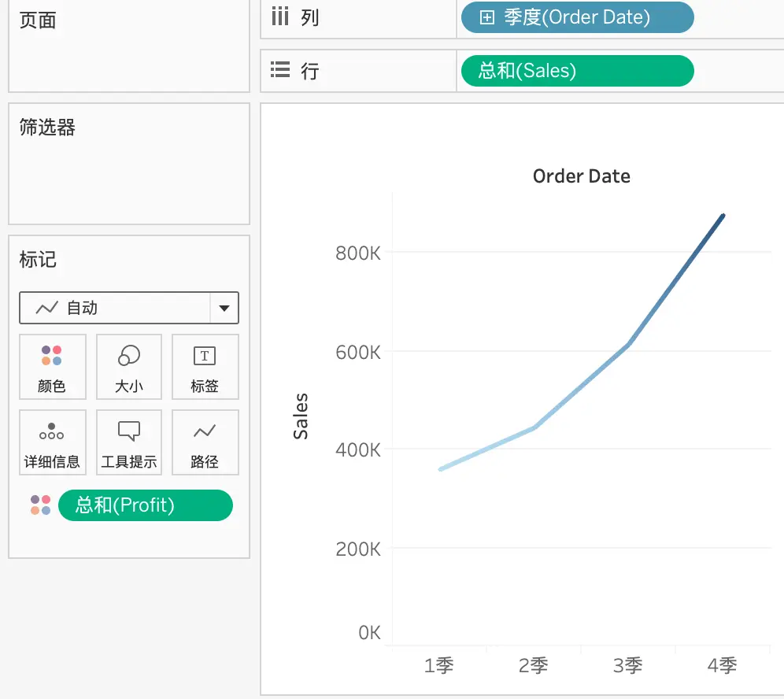Open the 工具提示 (Tooltip) marks card
784x699 pixels.
(x=129, y=442)
